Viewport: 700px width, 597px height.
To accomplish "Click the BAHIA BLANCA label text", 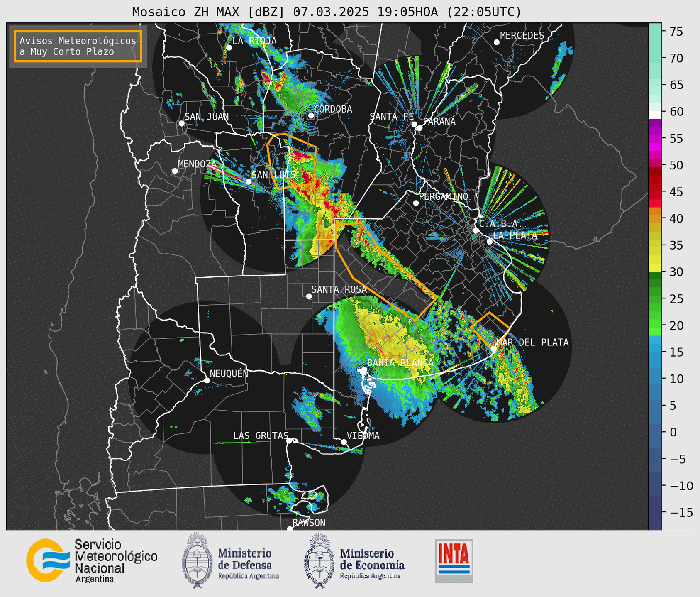I will click(x=400, y=363).
